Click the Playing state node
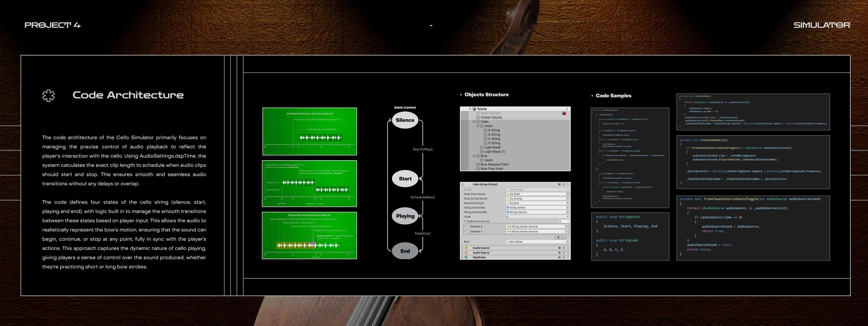This screenshot has width=868, height=326. click(x=405, y=216)
